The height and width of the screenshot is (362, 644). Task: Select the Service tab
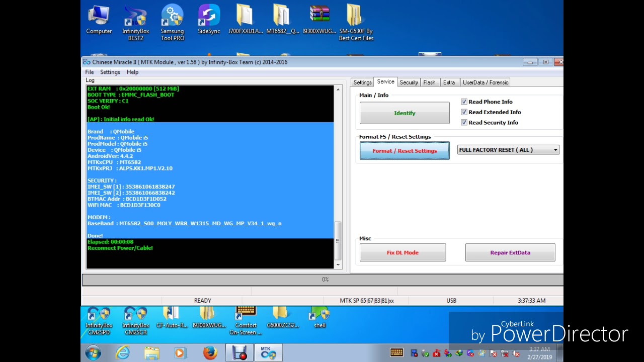pyautogui.click(x=386, y=82)
